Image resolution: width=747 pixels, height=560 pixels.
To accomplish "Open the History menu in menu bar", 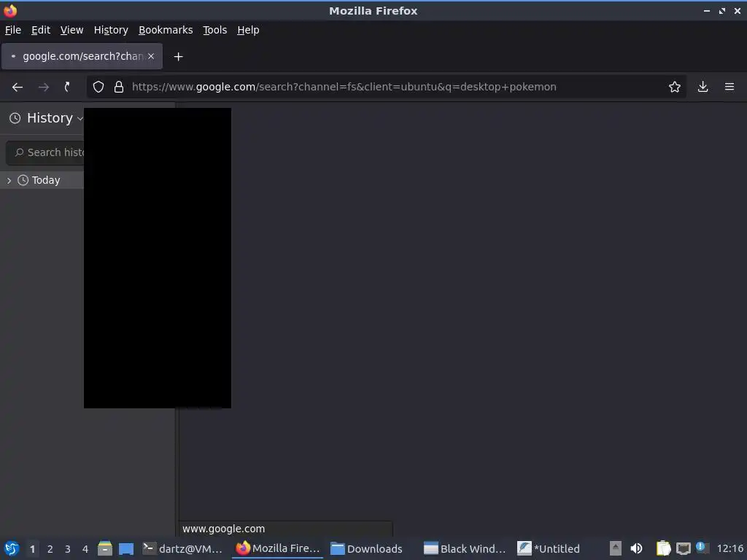I will (x=111, y=30).
